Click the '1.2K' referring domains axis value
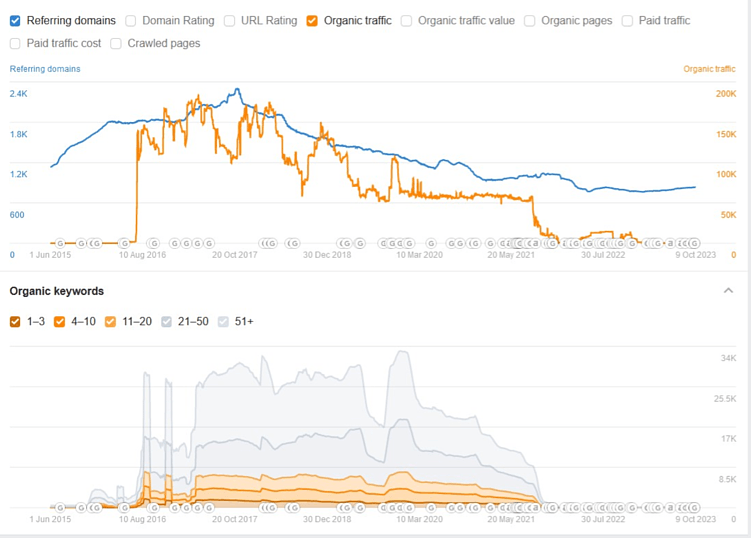The height and width of the screenshot is (538, 751). [19, 174]
